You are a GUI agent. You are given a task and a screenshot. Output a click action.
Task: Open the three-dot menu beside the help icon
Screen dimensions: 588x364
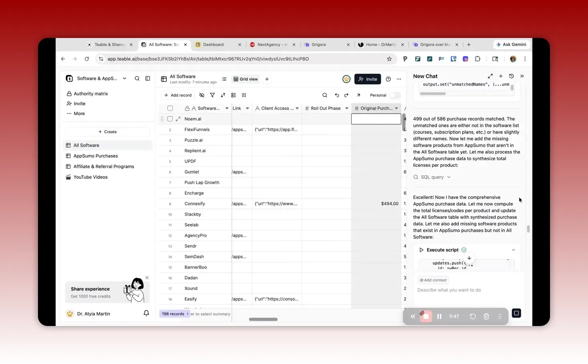coord(399,79)
